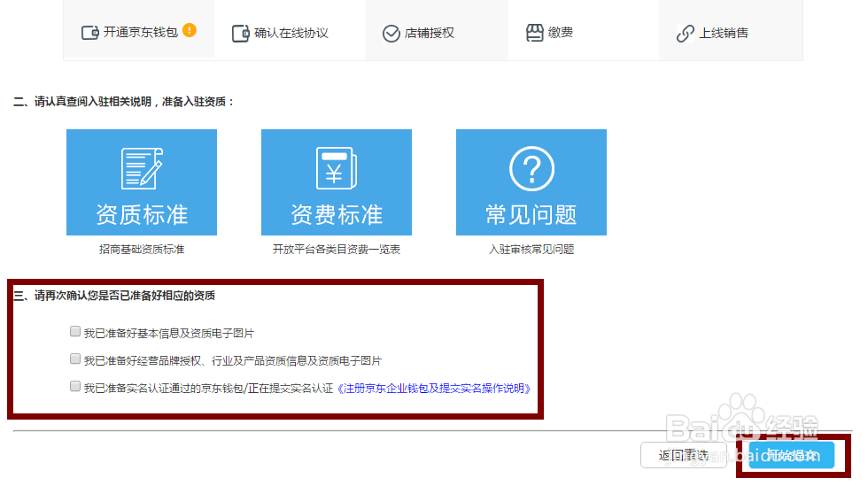Click the checkmark circle icon beside 店铺授权
The height and width of the screenshot is (486, 868).
point(391,34)
